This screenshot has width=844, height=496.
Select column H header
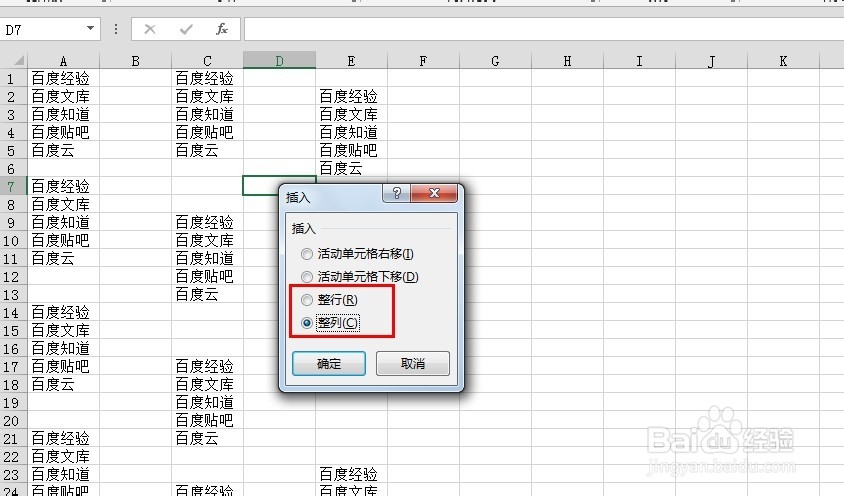pos(567,61)
